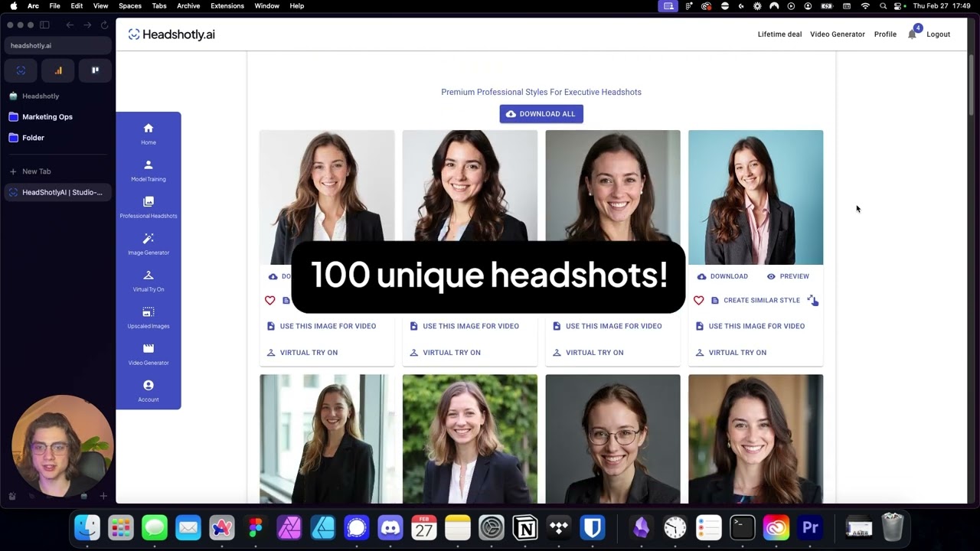Viewport: 980px width, 551px height.
Task: Open Video Generator in the top header
Action: click(x=838, y=34)
